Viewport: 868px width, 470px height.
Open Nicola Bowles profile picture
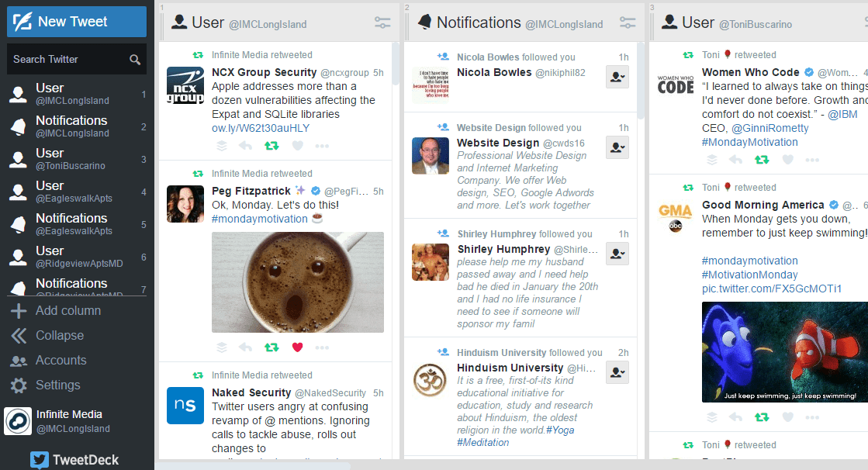pyautogui.click(x=431, y=85)
